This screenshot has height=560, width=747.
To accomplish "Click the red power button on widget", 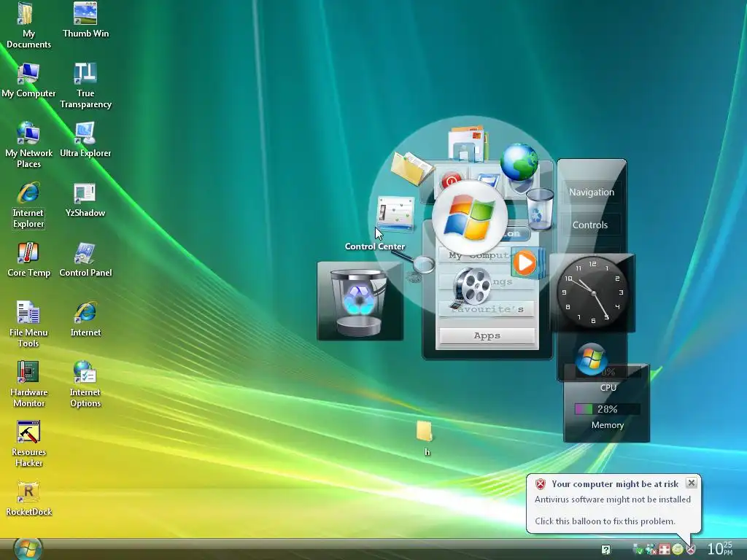I will pyautogui.click(x=451, y=182).
